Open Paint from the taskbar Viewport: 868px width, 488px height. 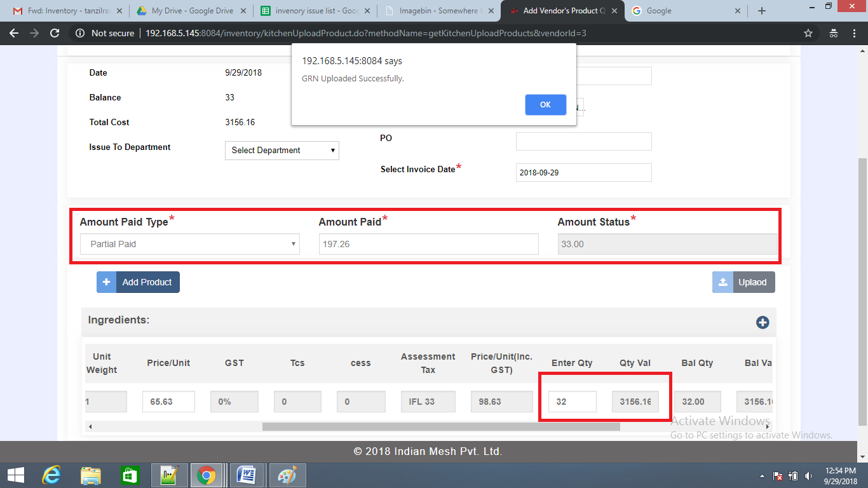[x=287, y=475]
